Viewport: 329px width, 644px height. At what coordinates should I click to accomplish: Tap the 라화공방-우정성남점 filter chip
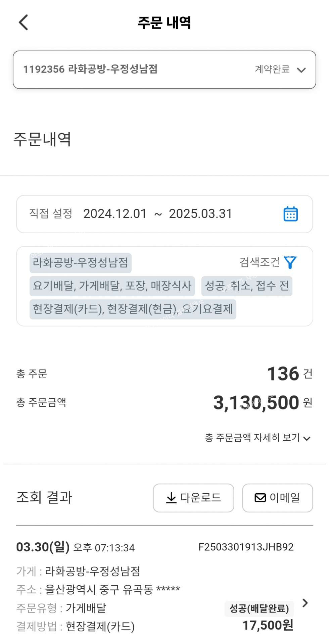(80, 262)
